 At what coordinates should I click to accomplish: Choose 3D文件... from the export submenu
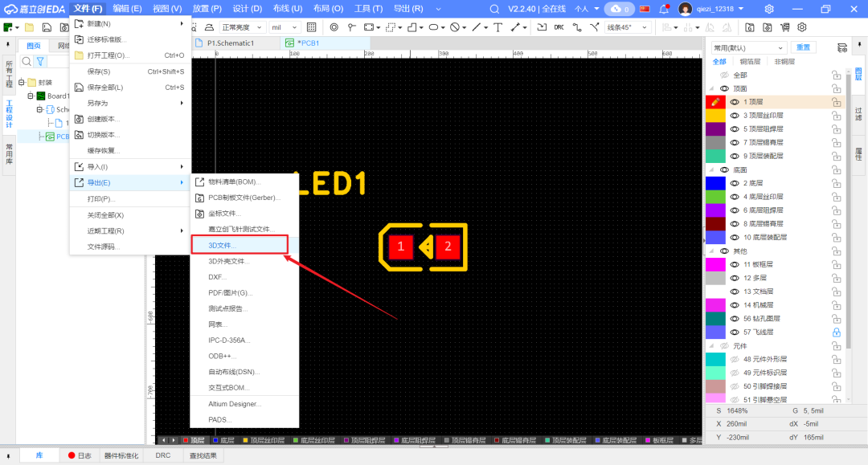222,245
